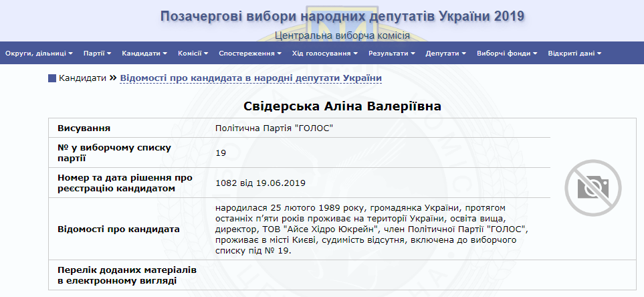Click the "Центральна виборча комісія" subtitle

(342, 35)
